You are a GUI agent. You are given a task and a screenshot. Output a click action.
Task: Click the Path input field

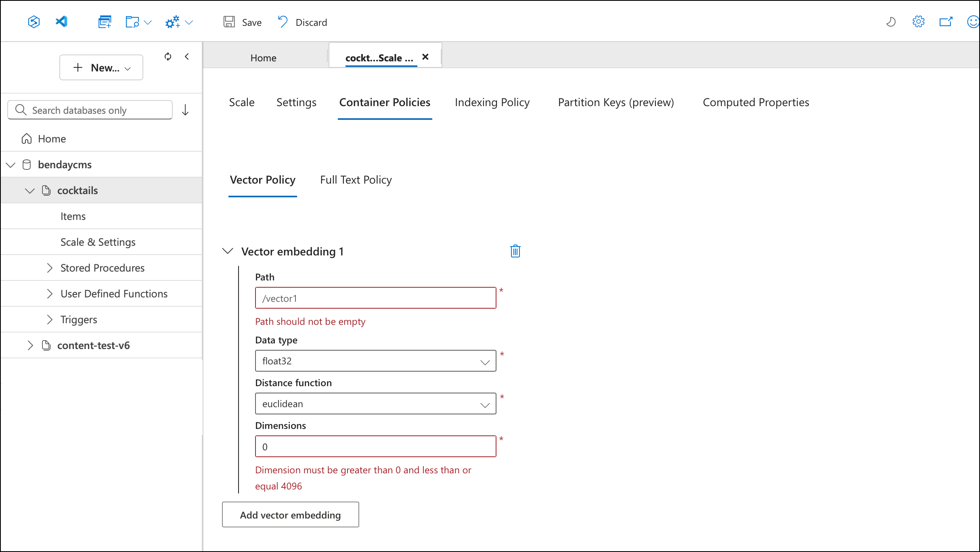(375, 298)
